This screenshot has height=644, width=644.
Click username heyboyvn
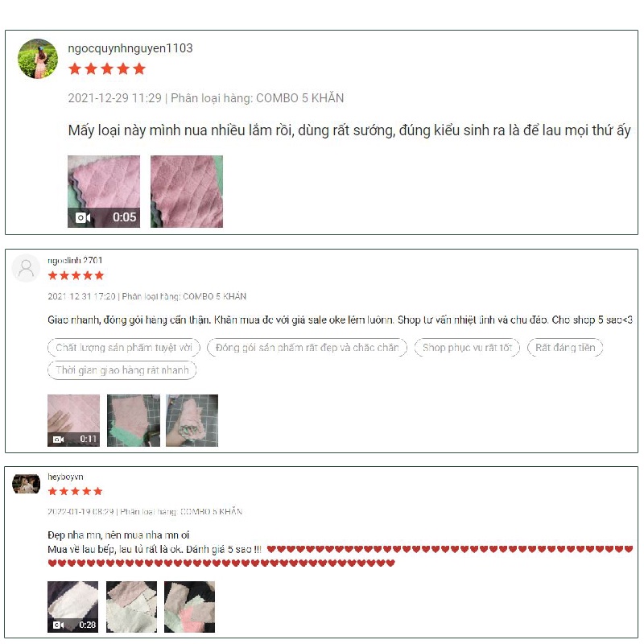click(65, 477)
